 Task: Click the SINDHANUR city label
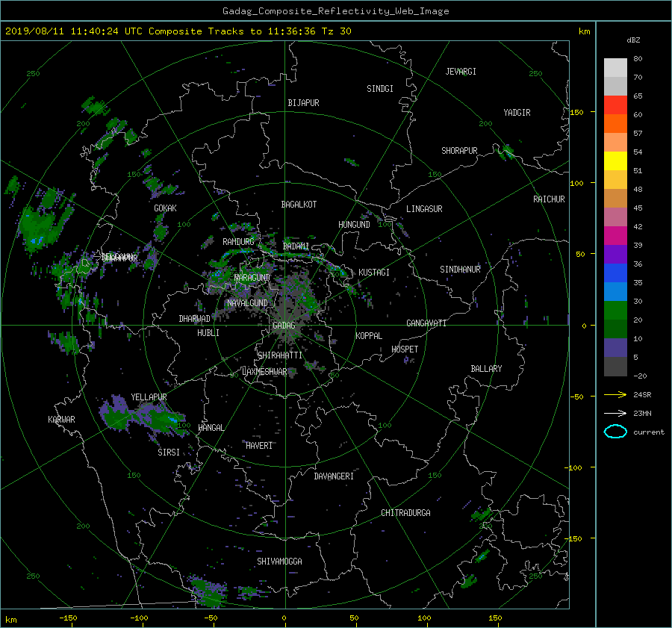point(460,270)
